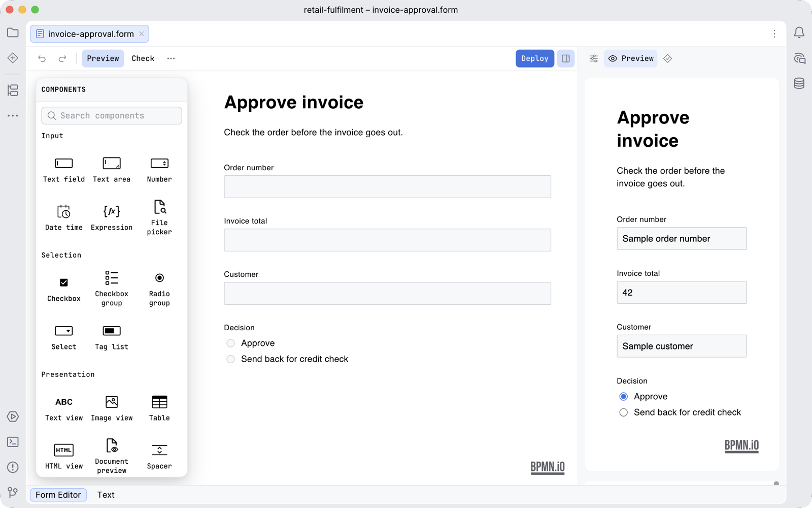Open the right pane Preview tab
This screenshot has width=812, height=508.
(x=631, y=58)
